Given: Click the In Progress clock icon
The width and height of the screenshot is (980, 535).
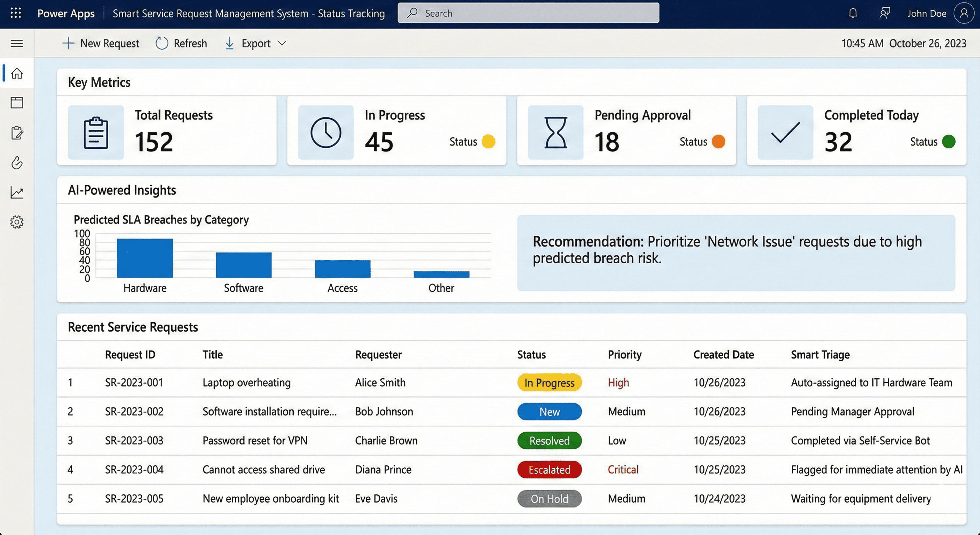Looking at the screenshot, I should tap(326, 132).
